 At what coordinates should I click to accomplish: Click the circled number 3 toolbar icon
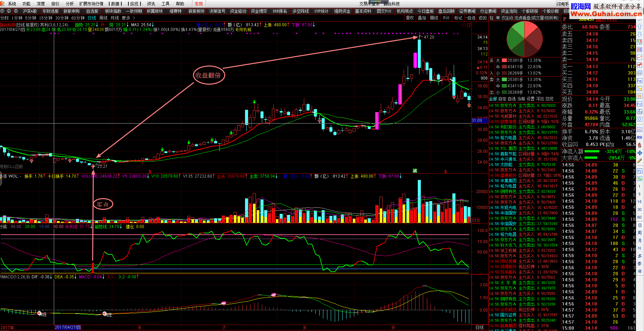pyautogui.click(x=16, y=11)
